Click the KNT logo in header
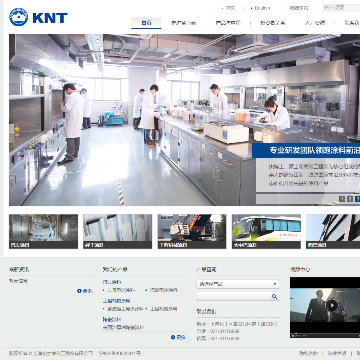The width and height of the screenshot is (360, 360). (38, 17)
